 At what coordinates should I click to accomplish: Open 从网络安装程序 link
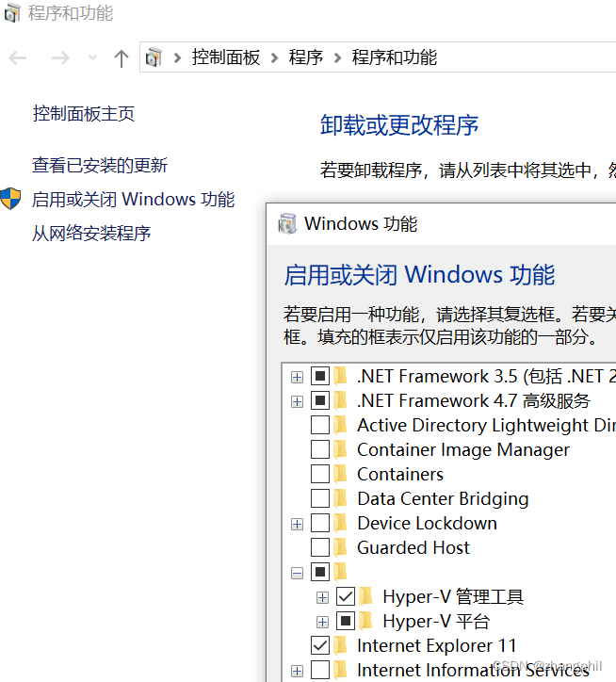coord(91,233)
